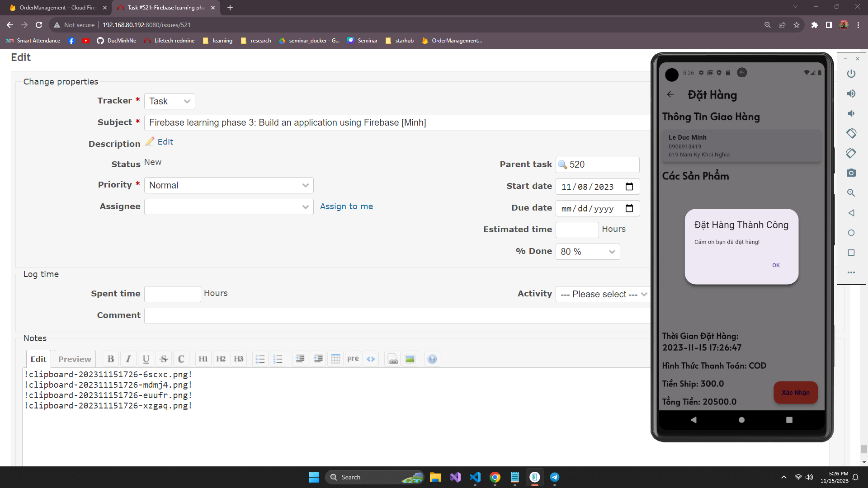
Task: Rotate emulator left
Action: (851, 133)
